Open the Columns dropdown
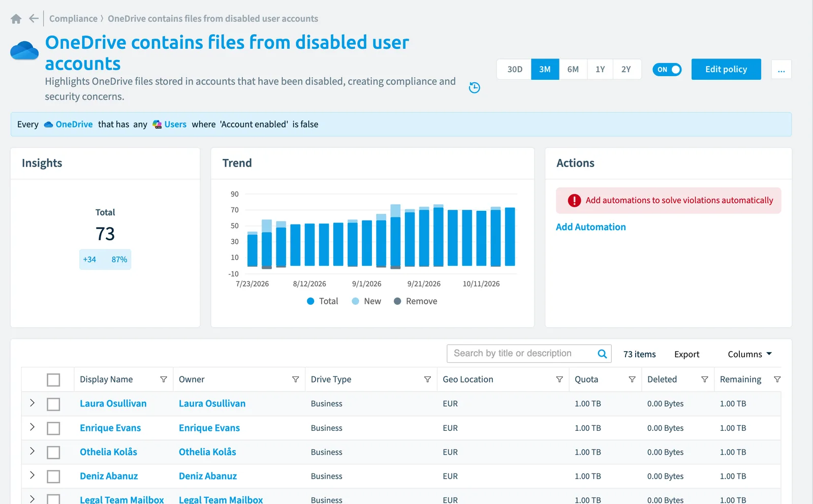The width and height of the screenshot is (813, 504). point(749,354)
